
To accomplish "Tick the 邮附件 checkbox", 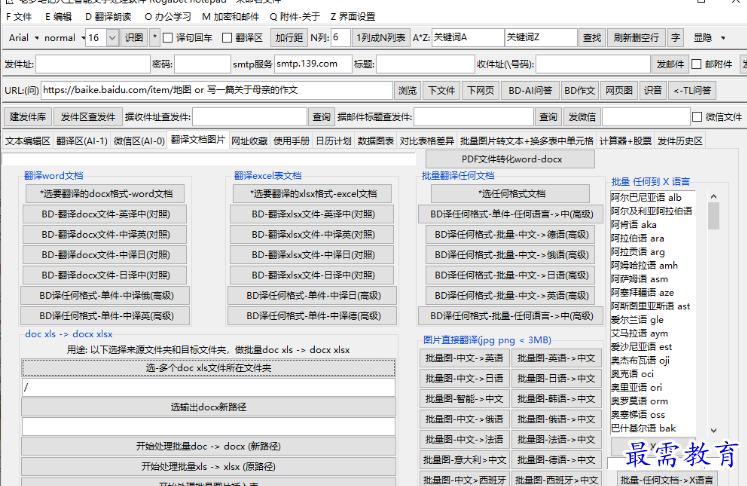I will tap(696, 64).
